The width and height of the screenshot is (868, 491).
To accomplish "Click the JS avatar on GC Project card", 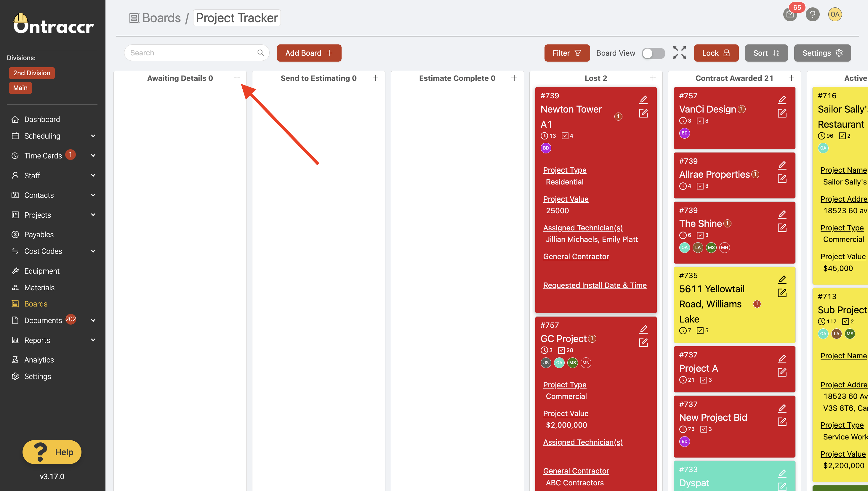I will click(546, 363).
